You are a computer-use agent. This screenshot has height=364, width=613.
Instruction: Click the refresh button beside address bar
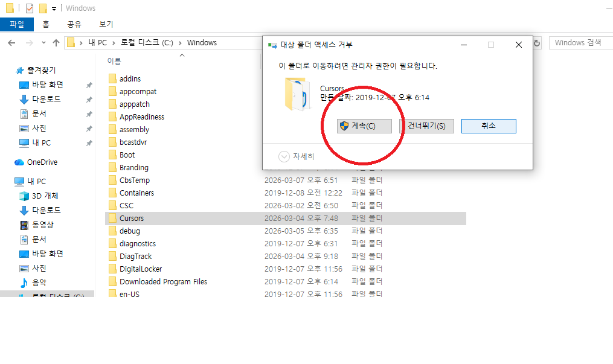pos(537,43)
